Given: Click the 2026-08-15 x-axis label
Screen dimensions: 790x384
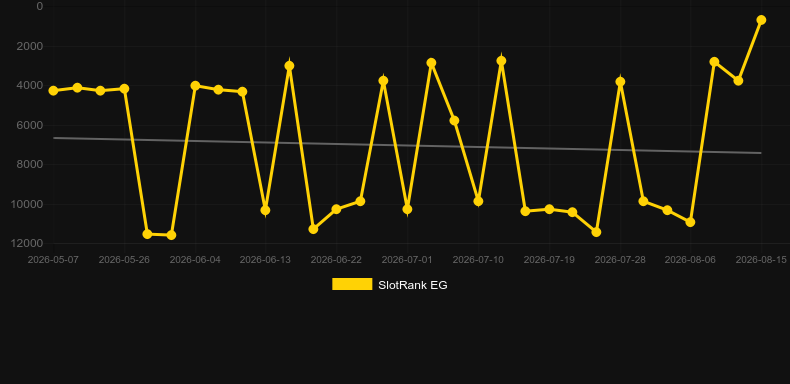Looking at the screenshot, I should [x=761, y=260].
